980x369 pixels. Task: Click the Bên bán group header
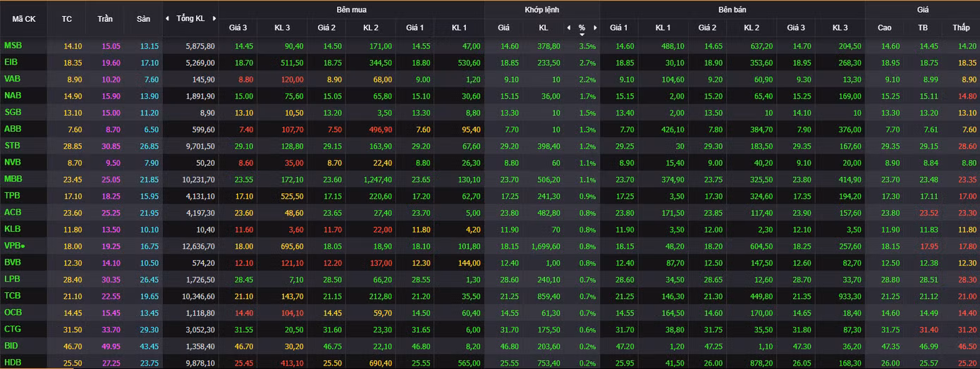pos(733,10)
